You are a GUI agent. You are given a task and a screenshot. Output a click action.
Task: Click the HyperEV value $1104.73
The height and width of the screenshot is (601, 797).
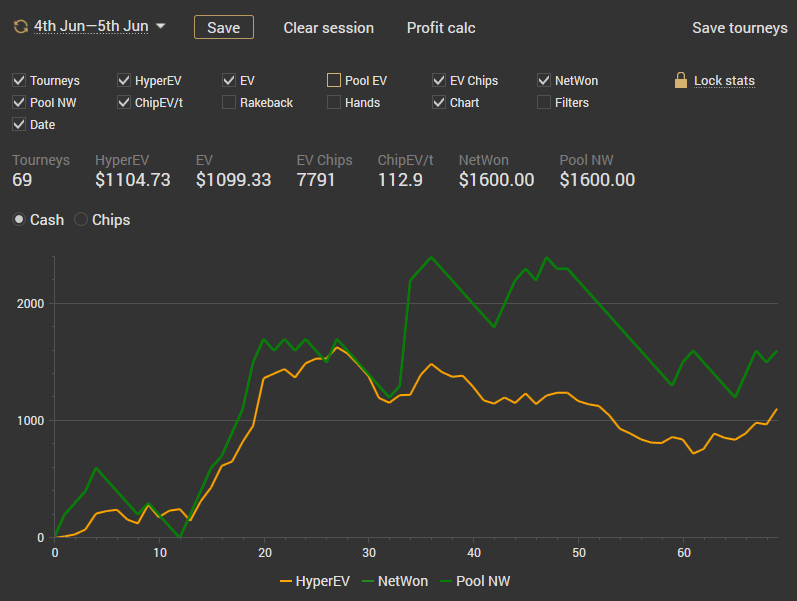(x=133, y=180)
